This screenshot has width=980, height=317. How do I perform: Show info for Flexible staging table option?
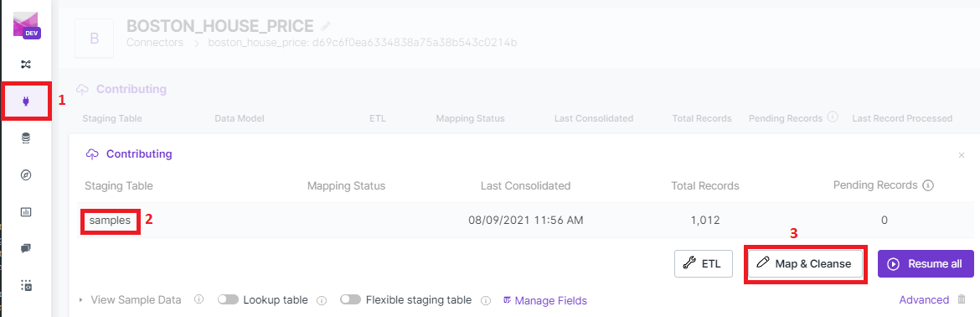(486, 300)
